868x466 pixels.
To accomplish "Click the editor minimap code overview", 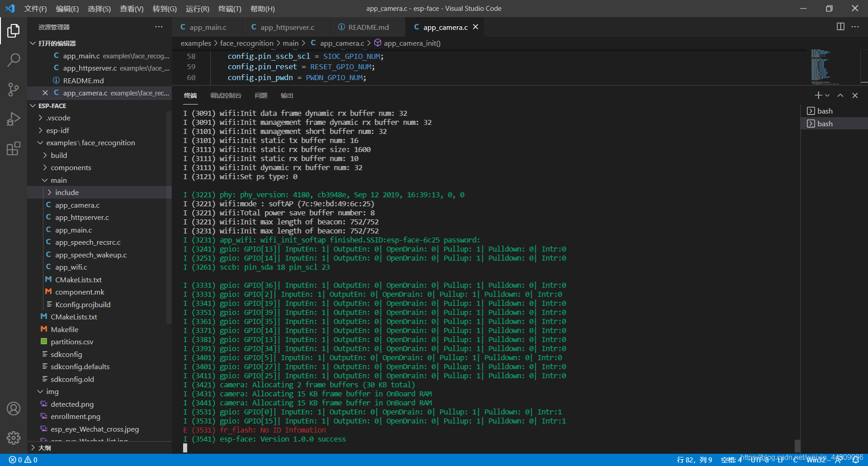I will [x=825, y=67].
